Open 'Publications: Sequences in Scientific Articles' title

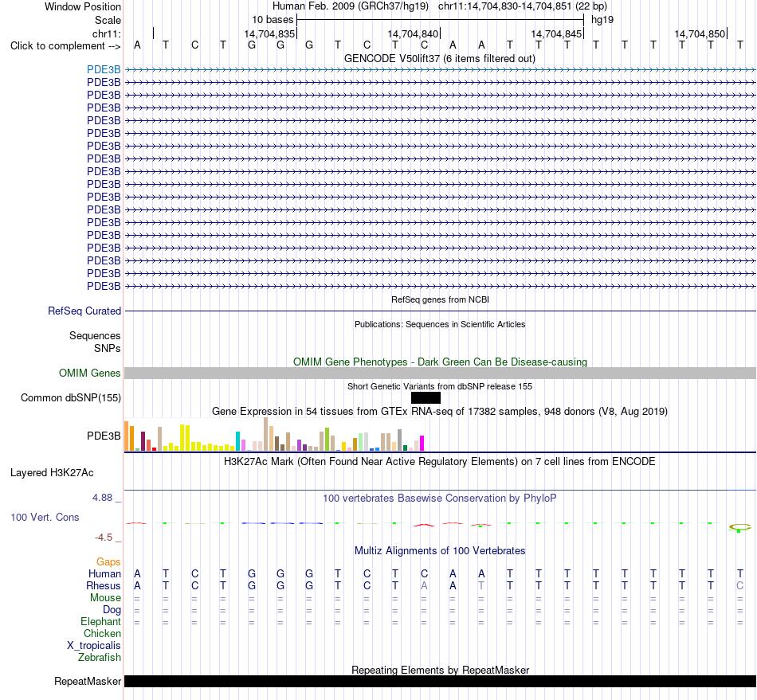[x=440, y=324]
